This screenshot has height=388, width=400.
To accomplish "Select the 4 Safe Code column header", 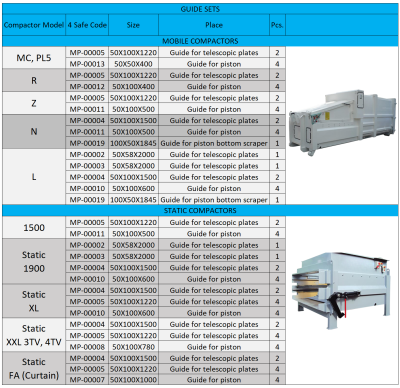I will pyautogui.click(x=87, y=25).
